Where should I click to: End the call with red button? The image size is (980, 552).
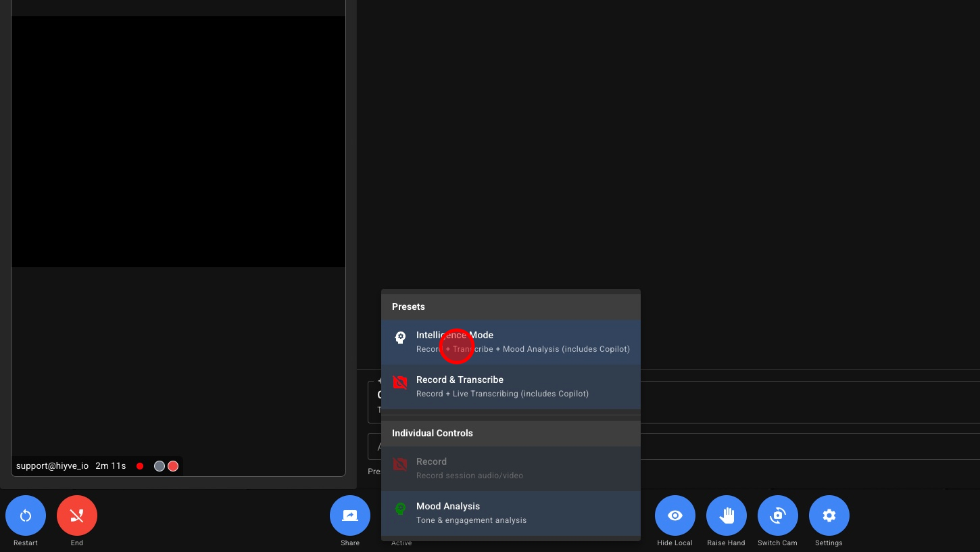tap(77, 516)
